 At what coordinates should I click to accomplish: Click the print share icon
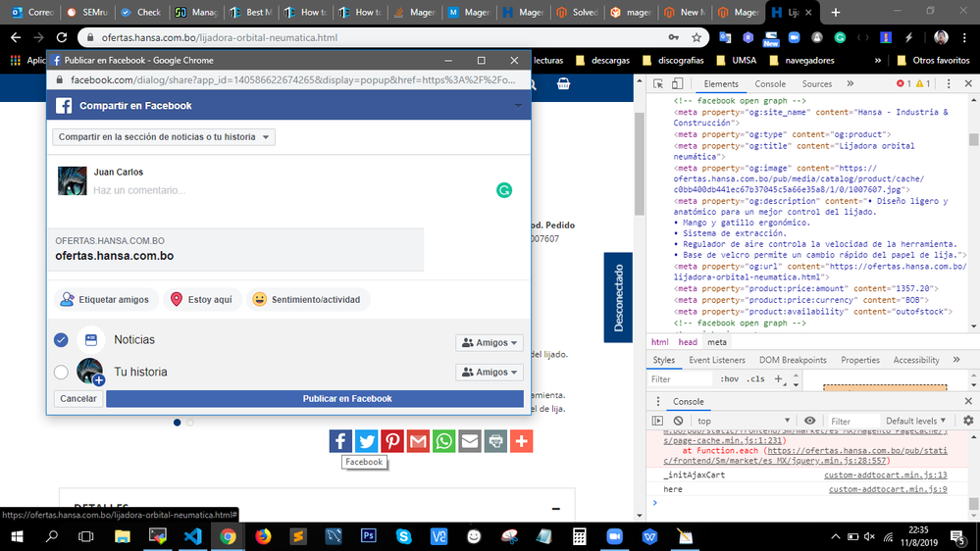click(496, 441)
